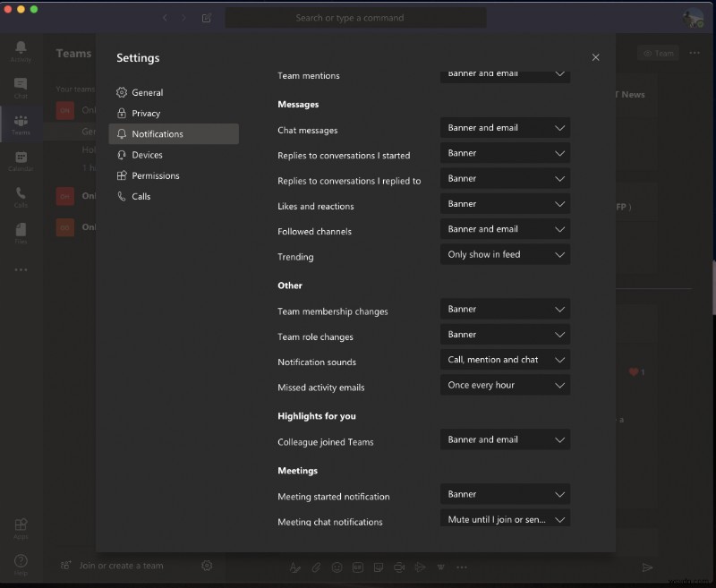Open the Calendar from the sidebar
Screen dimensions: 716x588
pos(21,162)
